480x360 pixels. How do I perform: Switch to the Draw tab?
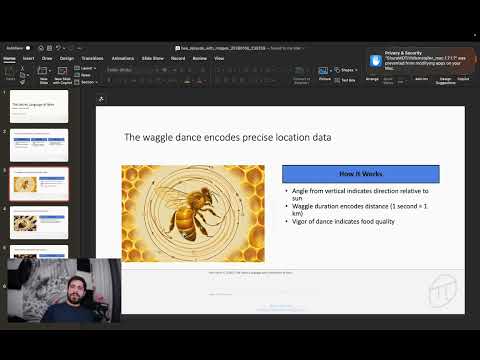[x=47, y=58]
